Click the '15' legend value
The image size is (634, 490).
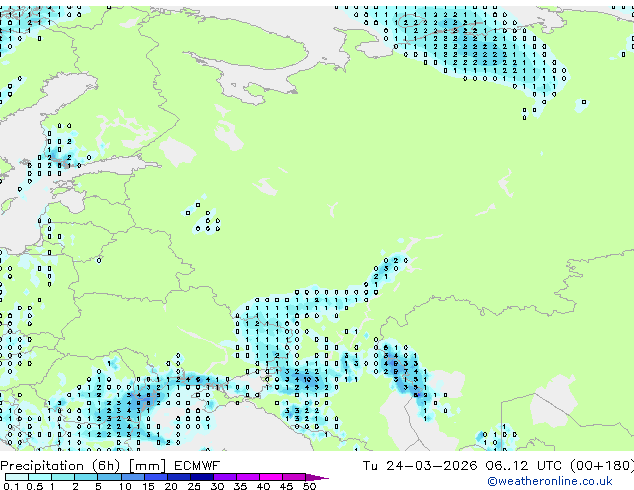coord(148,486)
